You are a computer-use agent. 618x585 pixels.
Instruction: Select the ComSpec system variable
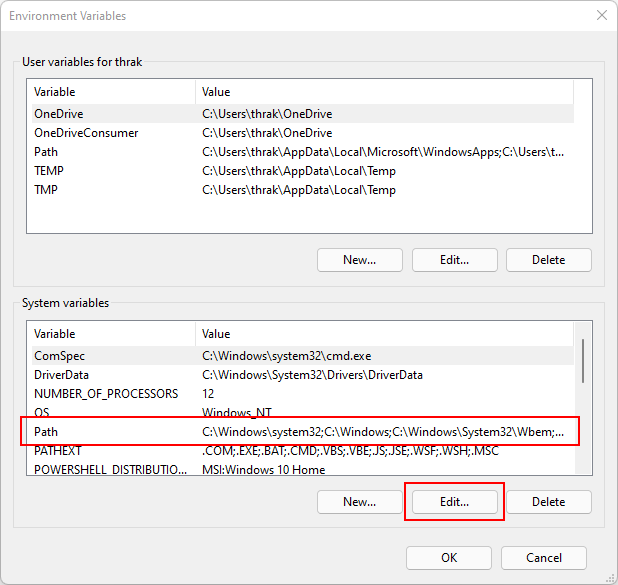303,356
